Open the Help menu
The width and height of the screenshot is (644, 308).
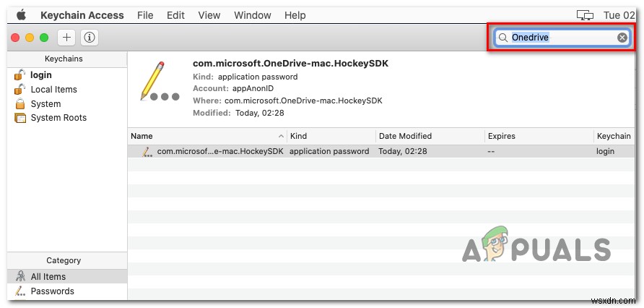point(295,15)
